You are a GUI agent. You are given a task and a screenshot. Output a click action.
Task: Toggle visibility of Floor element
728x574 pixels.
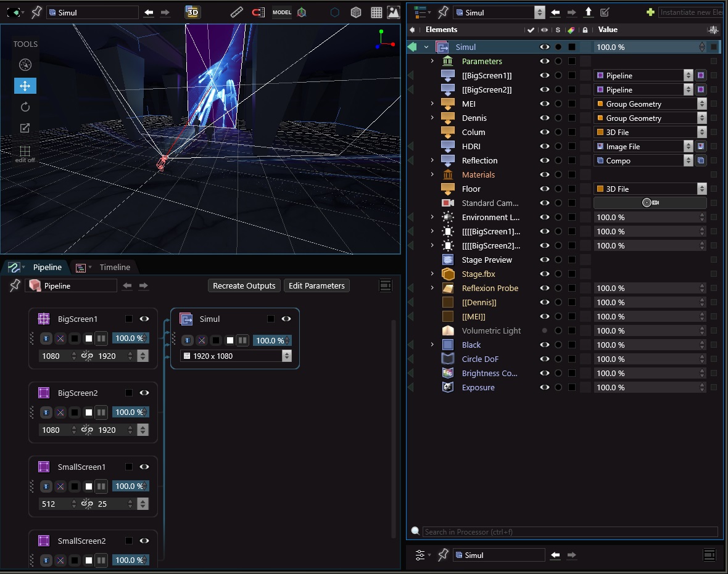[x=544, y=189]
